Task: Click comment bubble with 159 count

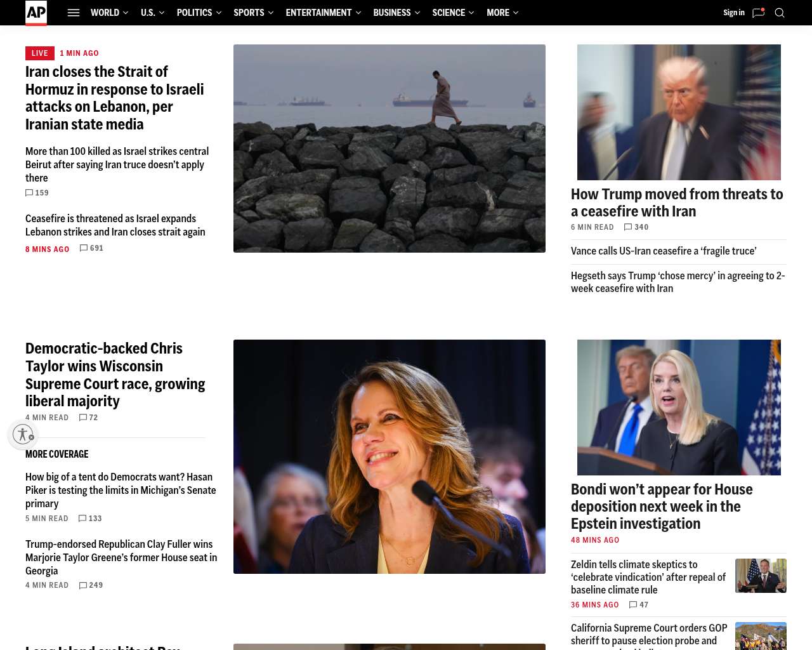Action: 29,193
